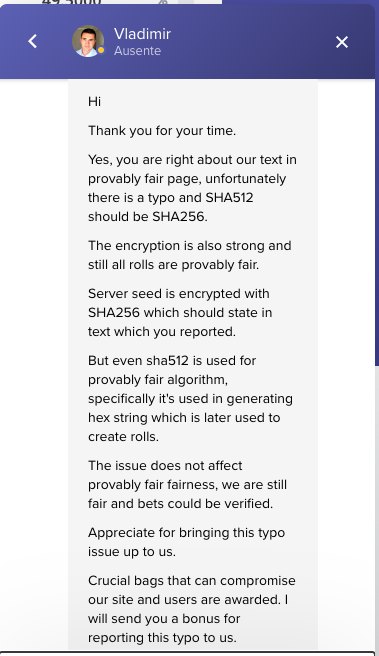Viewport: 379px width, 656px height.
Task: Click 'The encryption is also strong' paragraph
Action: coord(190,255)
